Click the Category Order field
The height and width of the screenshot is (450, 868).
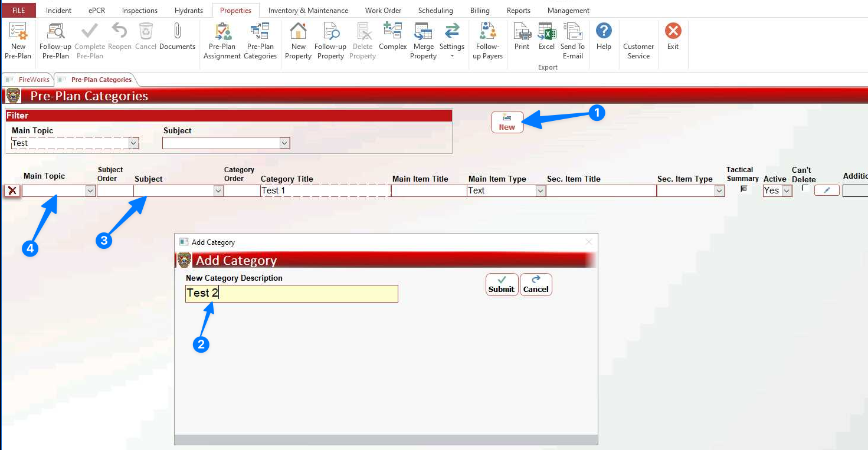click(x=241, y=190)
